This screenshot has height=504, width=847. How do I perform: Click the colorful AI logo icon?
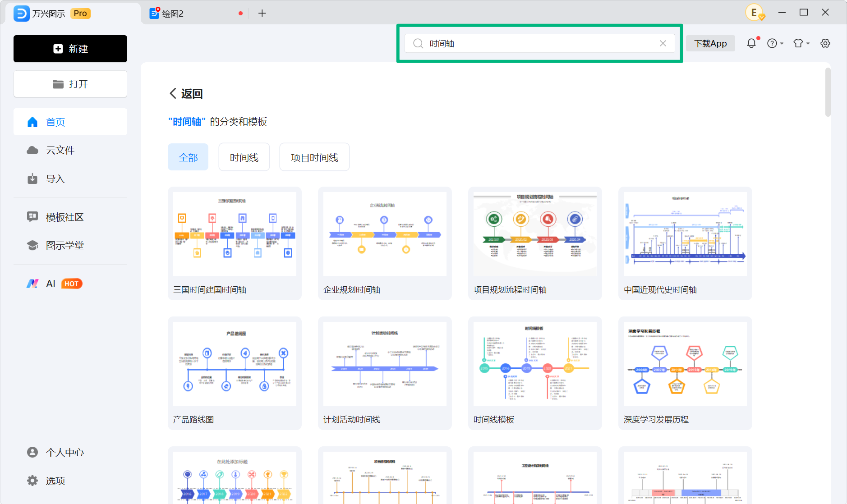tap(32, 284)
